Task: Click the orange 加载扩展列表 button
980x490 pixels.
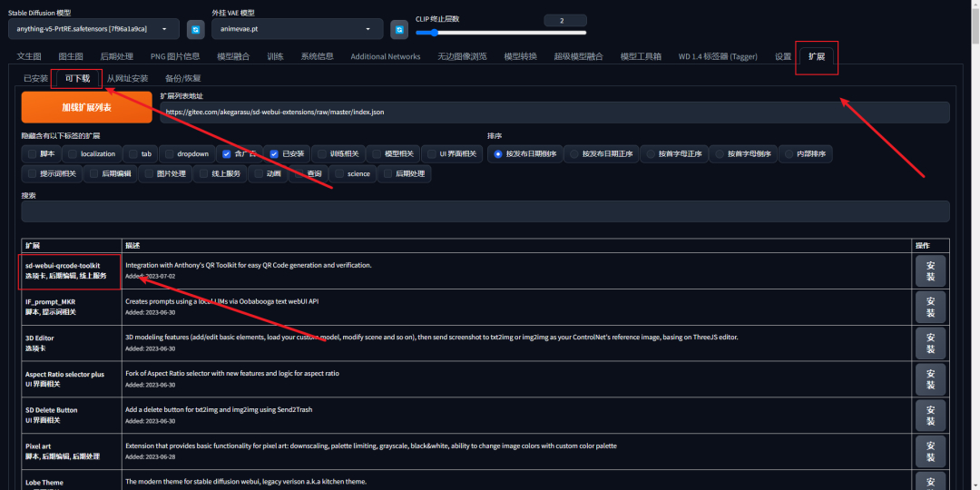Action: [87, 107]
